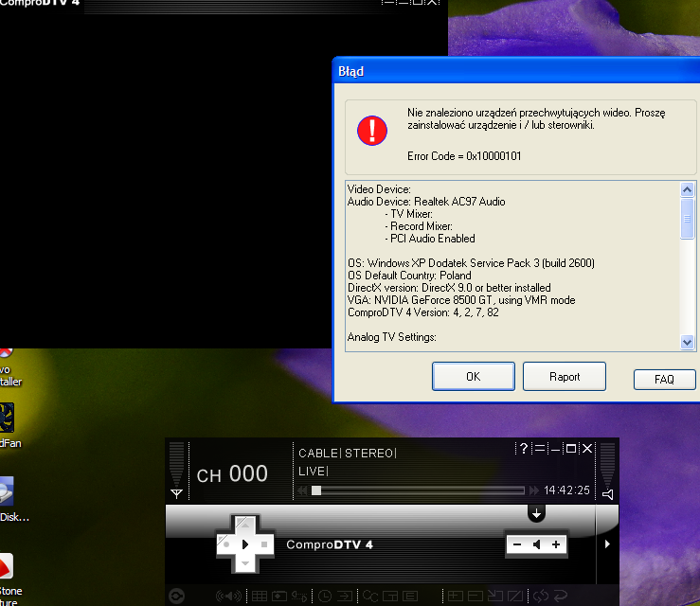
Task: Click the 'VGA: NVIDIA GeForce 8500 GT' line
Action: (461, 300)
